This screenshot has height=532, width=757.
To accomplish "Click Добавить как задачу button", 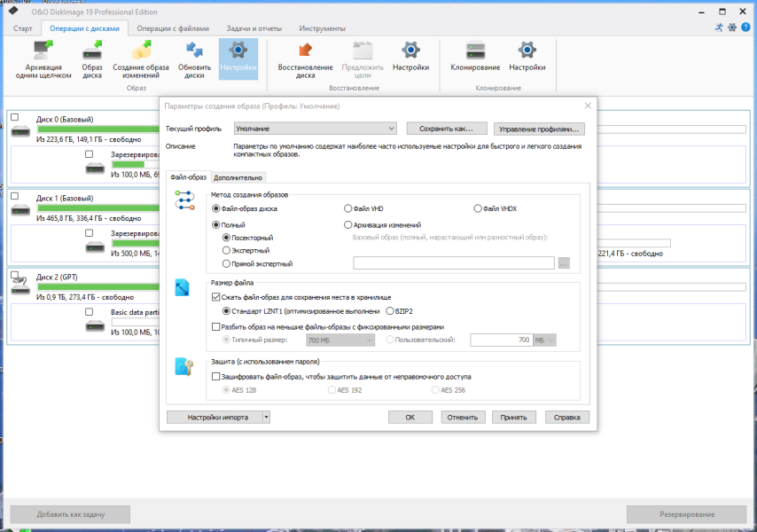I will pos(71,514).
